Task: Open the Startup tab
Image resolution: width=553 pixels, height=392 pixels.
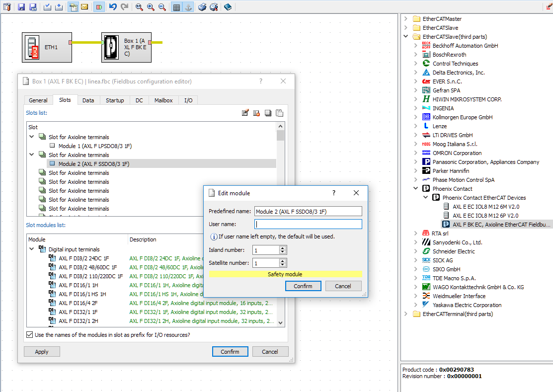Action: [x=115, y=100]
